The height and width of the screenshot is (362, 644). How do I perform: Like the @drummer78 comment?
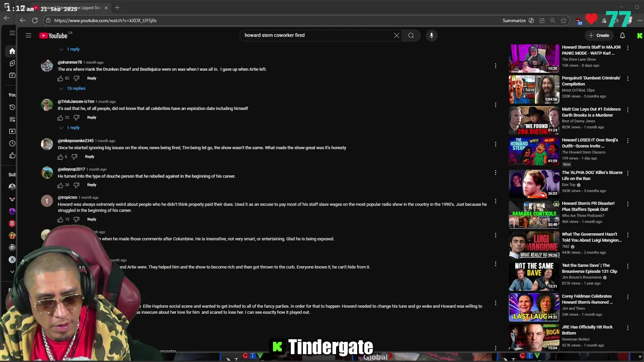pos(60,78)
